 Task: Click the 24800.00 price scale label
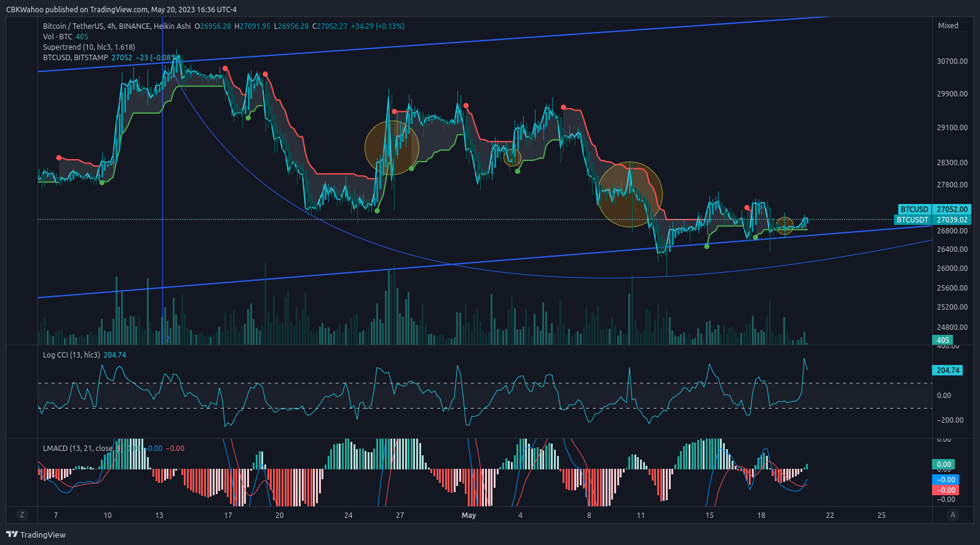point(952,327)
